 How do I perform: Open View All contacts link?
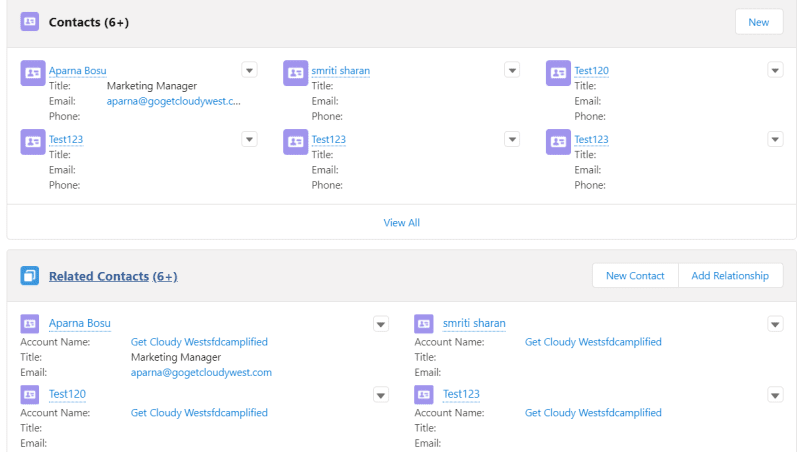coord(402,222)
